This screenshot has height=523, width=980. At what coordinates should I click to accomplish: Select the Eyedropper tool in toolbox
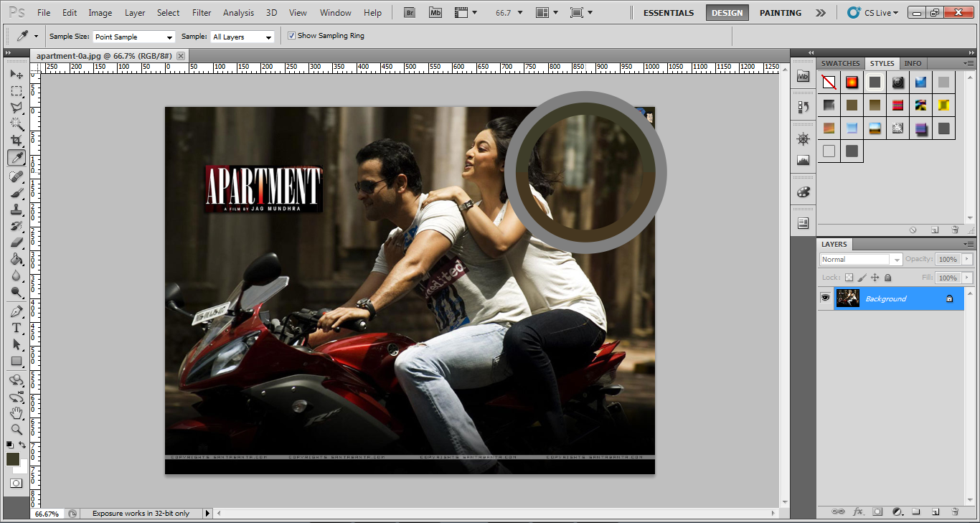16,157
